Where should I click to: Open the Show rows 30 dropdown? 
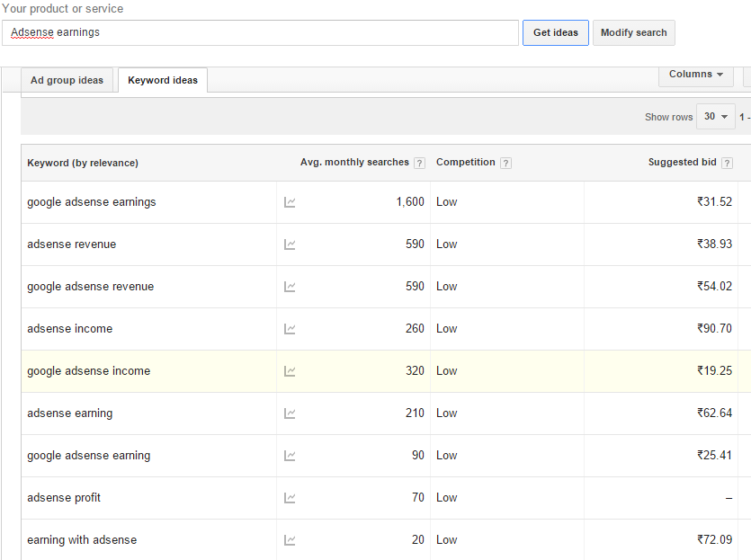click(x=716, y=116)
